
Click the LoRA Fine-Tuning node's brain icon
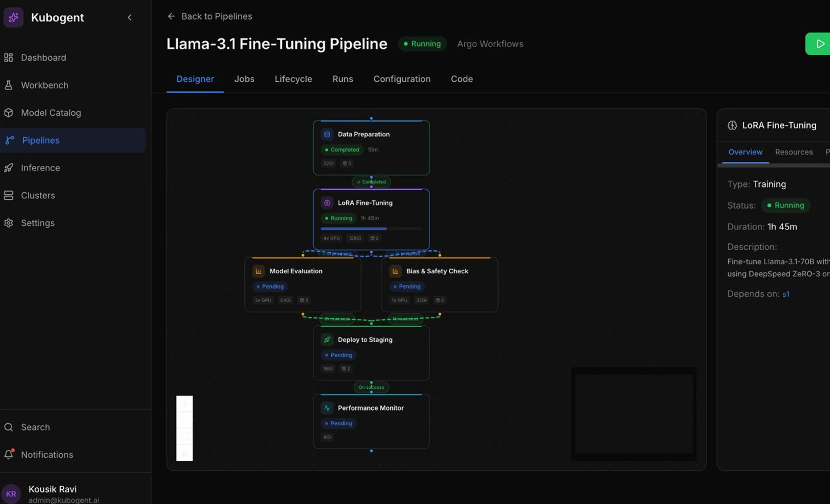tap(327, 203)
